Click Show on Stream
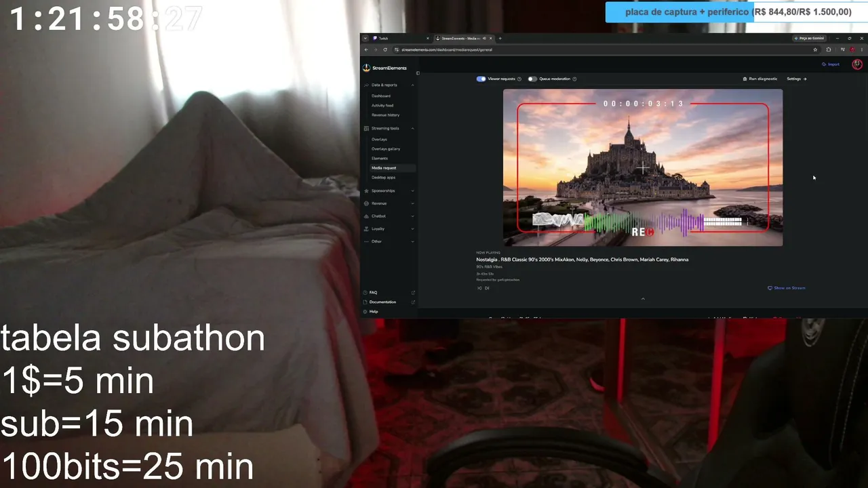868x488 pixels. (x=787, y=288)
